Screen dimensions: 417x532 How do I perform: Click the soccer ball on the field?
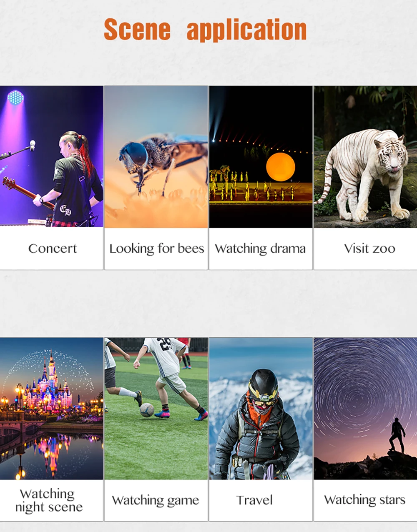(147, 410)
